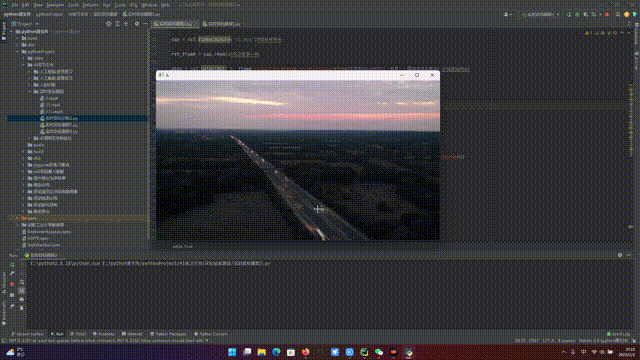Restore layout icon in Run panel

pos(12,295)
